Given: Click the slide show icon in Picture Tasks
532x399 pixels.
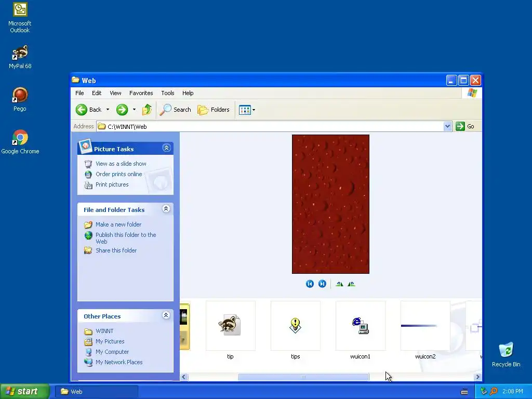Looking at the screenshot, I should point(88,164).
